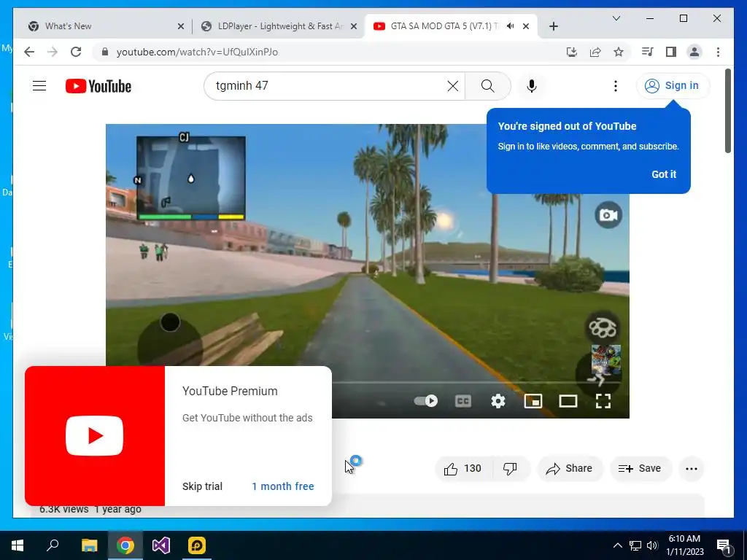Open Visual Studio from taskbar
The image size is (747, 560).
click(x=161, y=545)
